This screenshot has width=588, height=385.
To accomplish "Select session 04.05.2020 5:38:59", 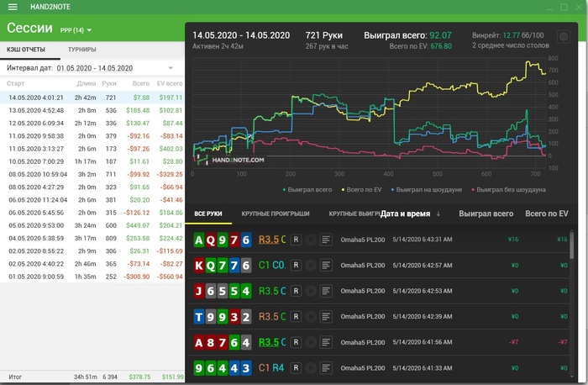I will tap(92, 238).
